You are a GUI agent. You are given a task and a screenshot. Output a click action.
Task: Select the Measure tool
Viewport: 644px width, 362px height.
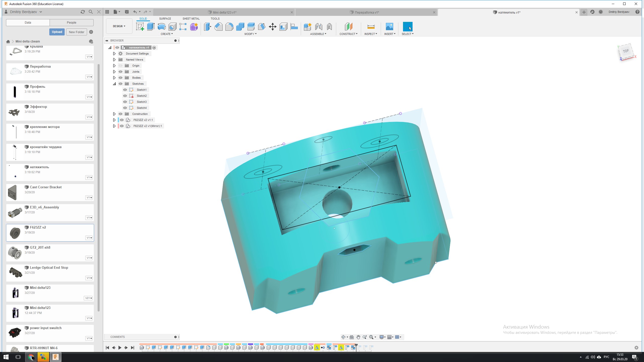pyautogui.click(x=371, y=27)
